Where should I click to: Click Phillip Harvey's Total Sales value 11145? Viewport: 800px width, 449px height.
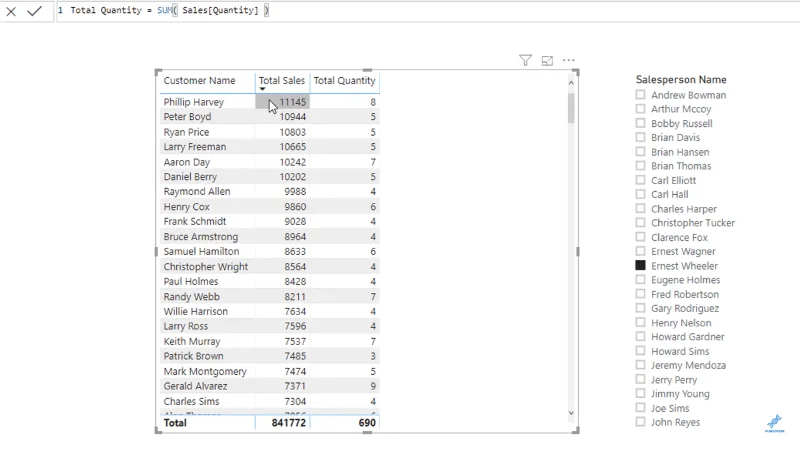[x=292, y=102]
